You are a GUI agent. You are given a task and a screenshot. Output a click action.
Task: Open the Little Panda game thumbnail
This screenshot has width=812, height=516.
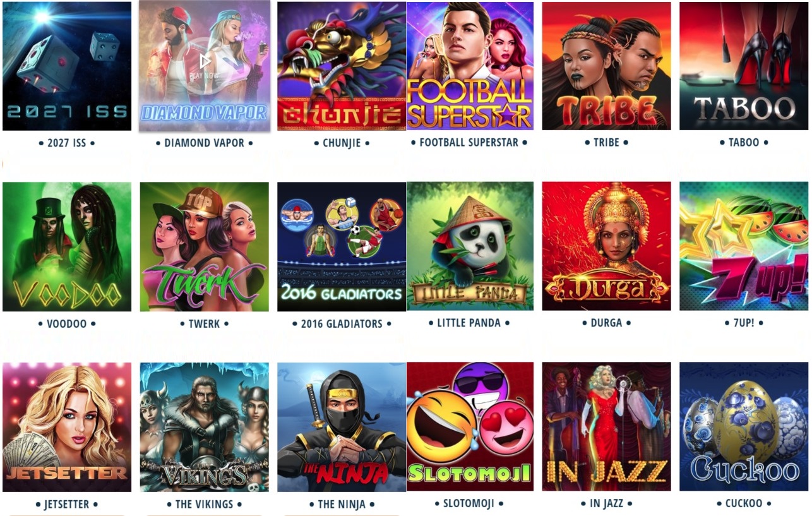[x=470, y=246]
